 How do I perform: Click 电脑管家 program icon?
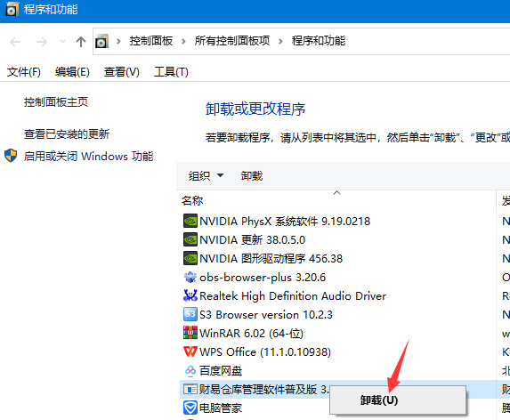click(x=190, y=408)
